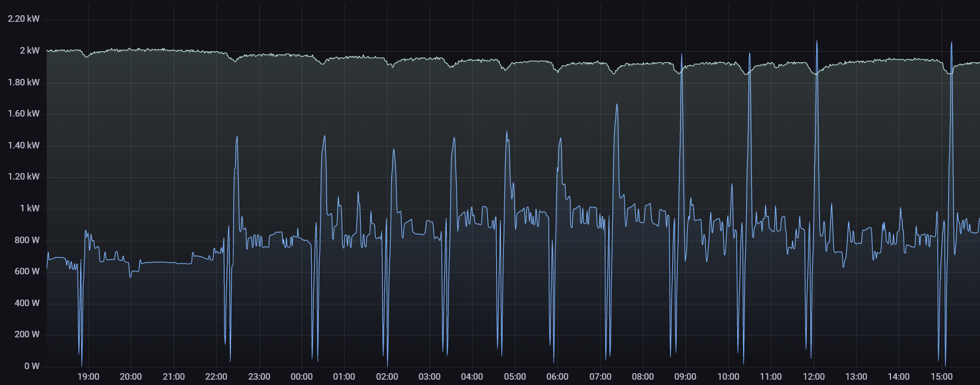Image resolution: width=980 pixels, height=385 pixels.
Task: Click the 1.40 kW y-axis label
Action: (24, 145)
